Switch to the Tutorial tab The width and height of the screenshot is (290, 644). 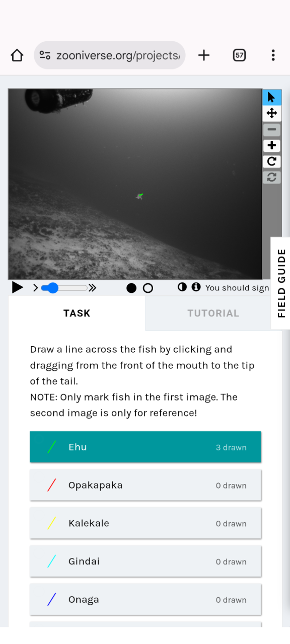tap(213, 313)
